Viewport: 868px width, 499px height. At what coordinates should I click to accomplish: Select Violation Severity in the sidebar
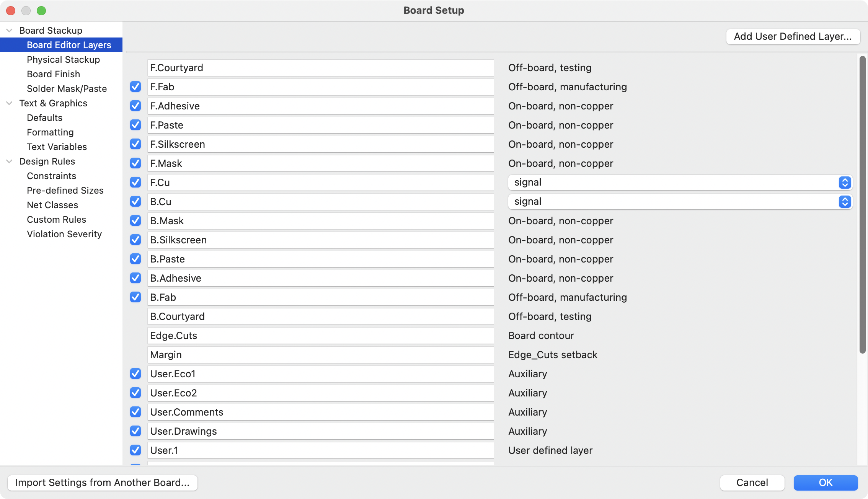[x=64, y=234]
